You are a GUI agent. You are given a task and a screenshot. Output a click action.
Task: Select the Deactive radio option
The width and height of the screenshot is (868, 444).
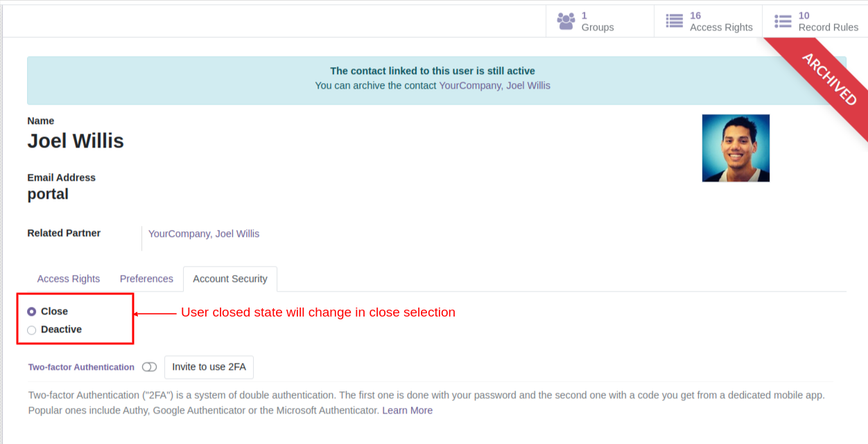pos(32,330)
